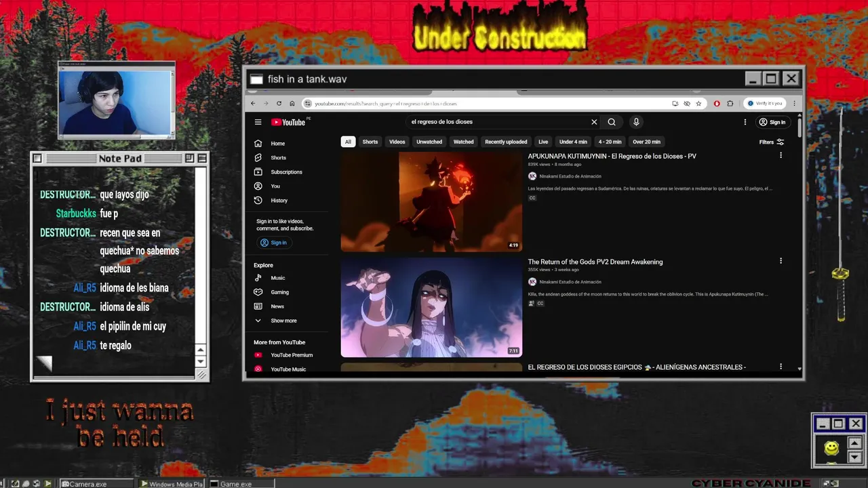This screenshot has width=868, height=488.
Task: Reload the YouTube page
Action: (x=279, y=103)
